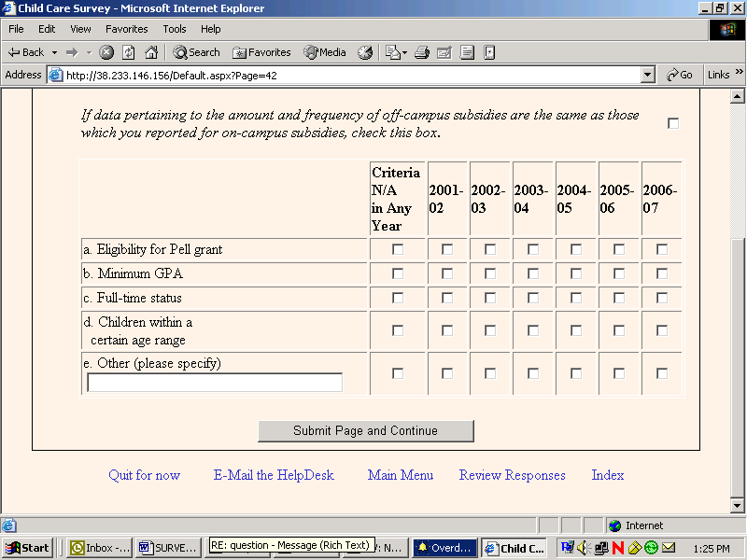Click the Other (please specify) text field
Screen dimensions: 747x560
click(x=215, y=383)
